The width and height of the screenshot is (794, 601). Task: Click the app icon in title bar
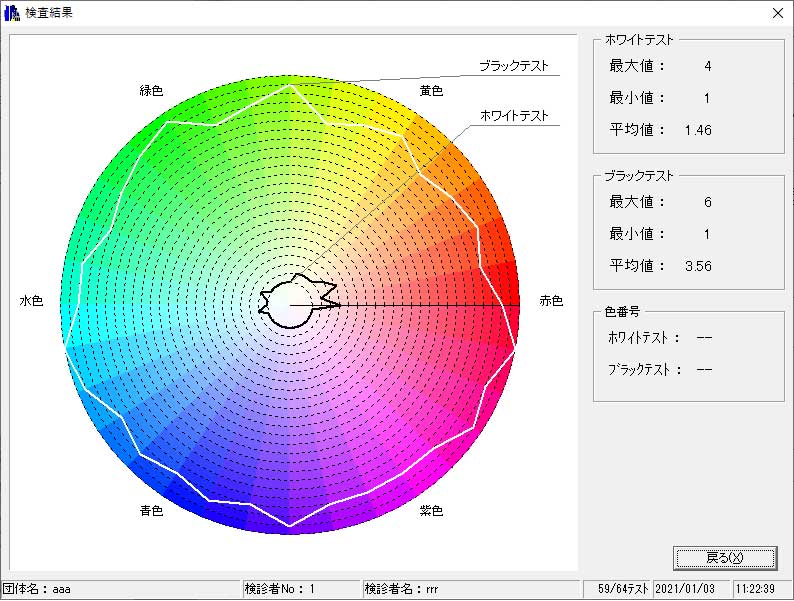pos(12,13)
